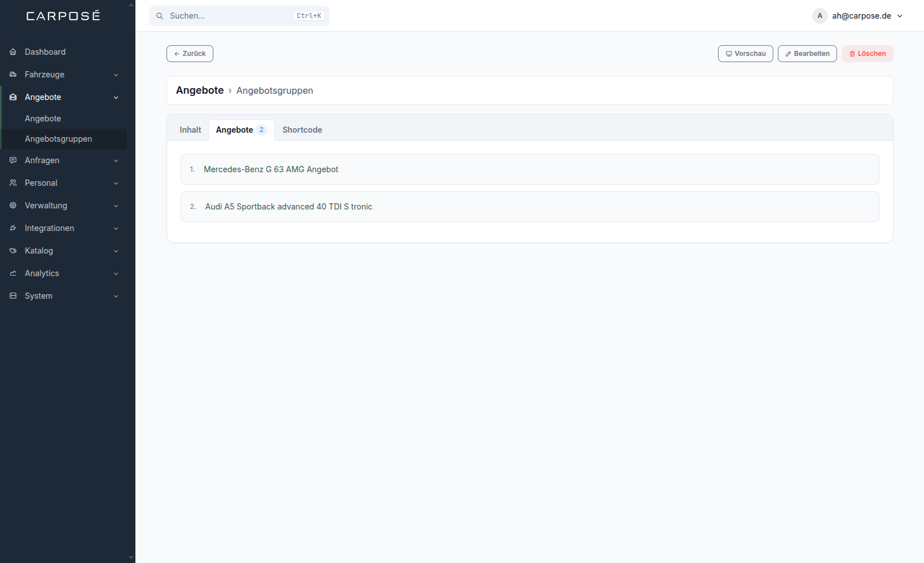This screenshot has height=563, width=924.
Task: Click the Anfragen message icon
Action: tap(13, 160)
